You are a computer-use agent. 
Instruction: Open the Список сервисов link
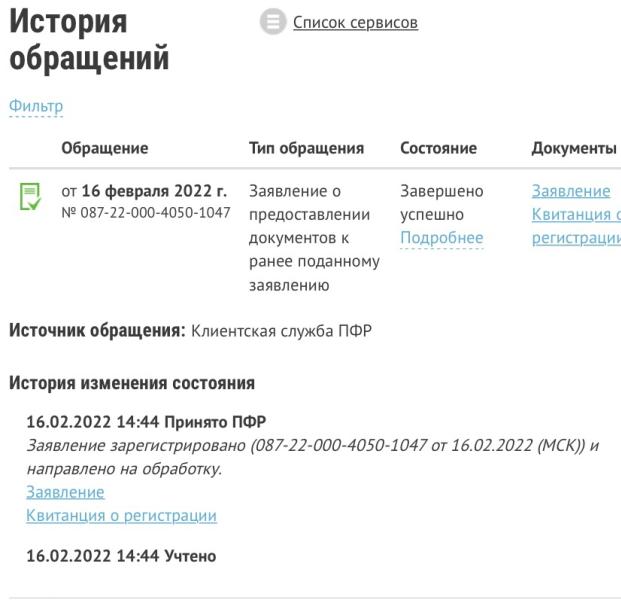[355, 23]
